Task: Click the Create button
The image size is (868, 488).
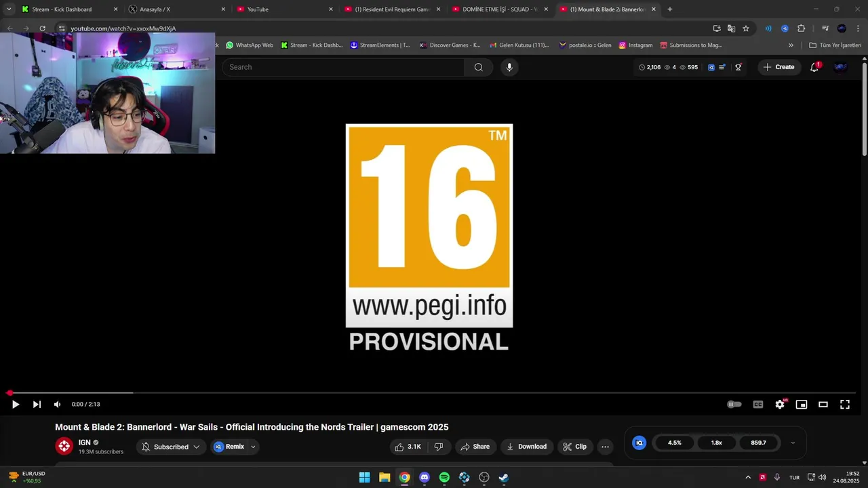Action: pos(778,67)
